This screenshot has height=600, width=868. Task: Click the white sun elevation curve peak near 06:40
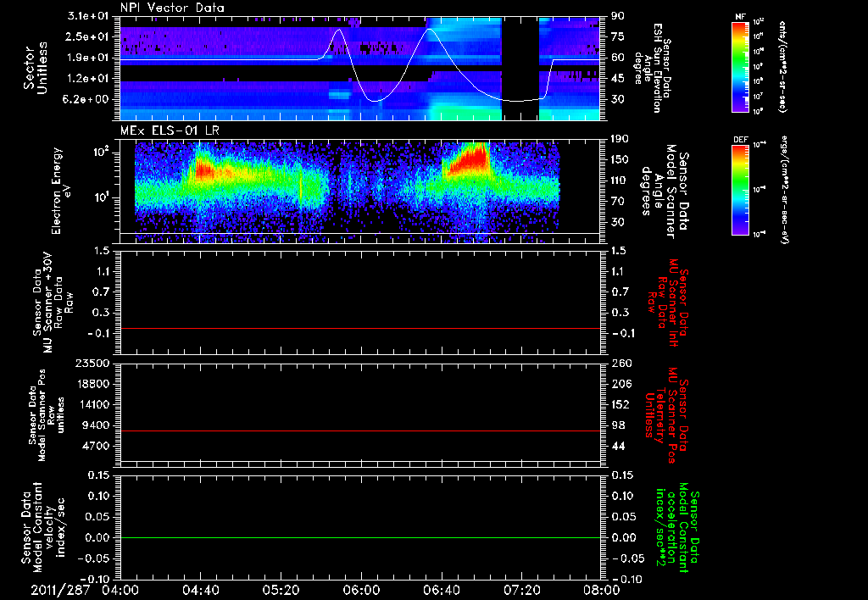[x=429, y=30]
